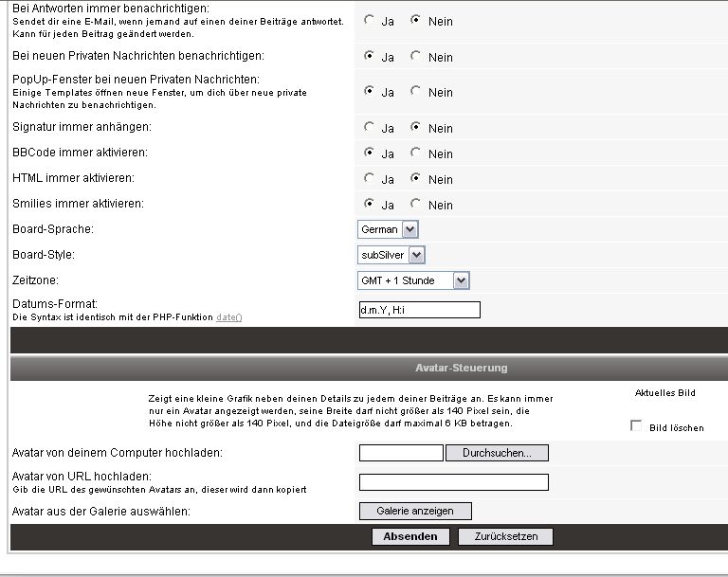The width and height of the screenshot is (728, 577).
Task: Reset the form with Zurücksetzen
Action: [x=505, y=536]
